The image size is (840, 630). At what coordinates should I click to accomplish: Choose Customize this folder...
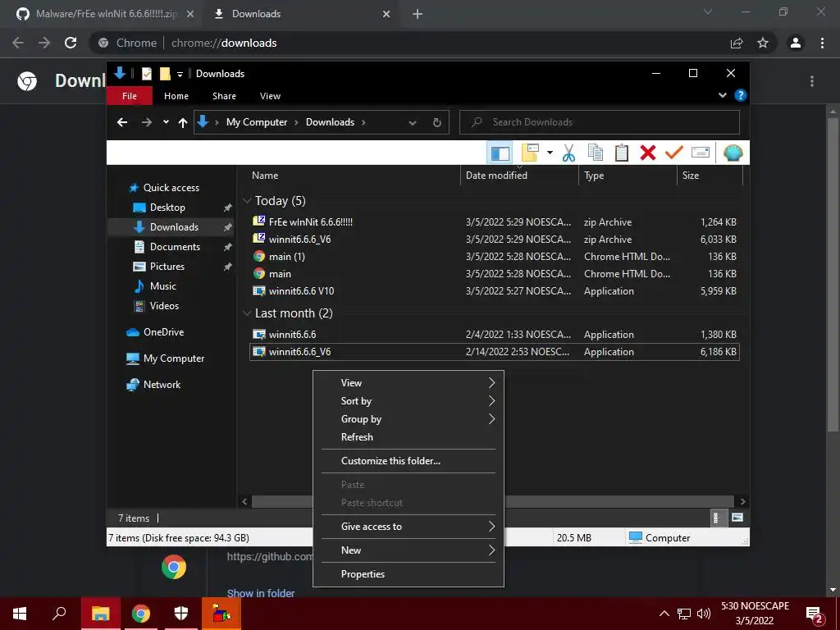coord(409,461)
